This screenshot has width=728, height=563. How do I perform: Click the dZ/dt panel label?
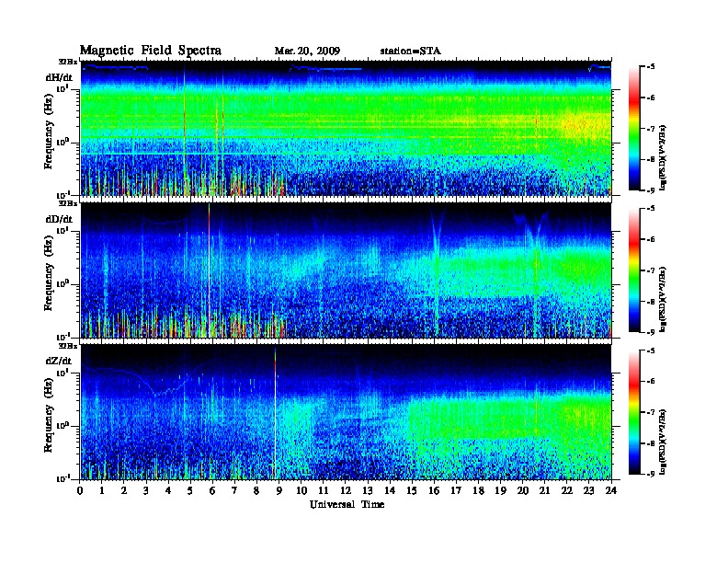(x=59, y=361)
